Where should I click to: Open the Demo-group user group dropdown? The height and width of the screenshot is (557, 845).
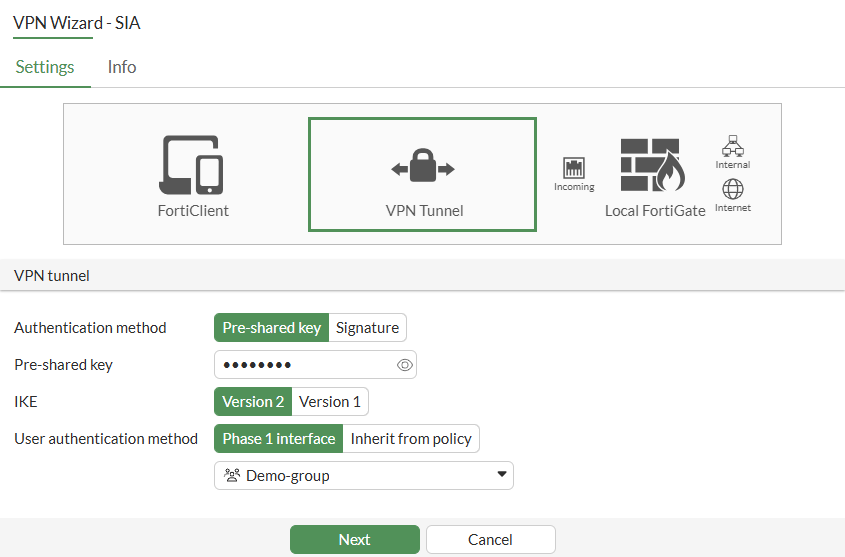click(364, 476)
